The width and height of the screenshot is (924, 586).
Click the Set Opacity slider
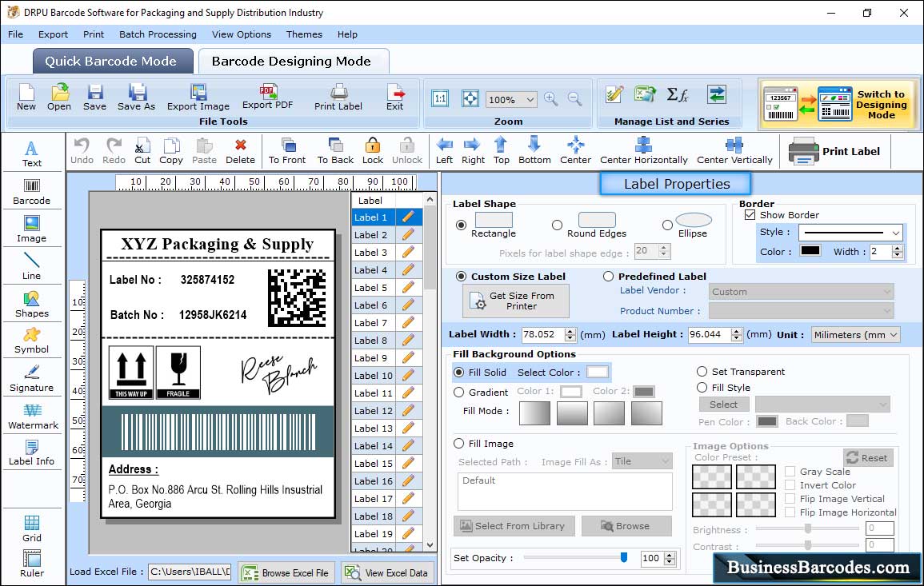(575, 557)
